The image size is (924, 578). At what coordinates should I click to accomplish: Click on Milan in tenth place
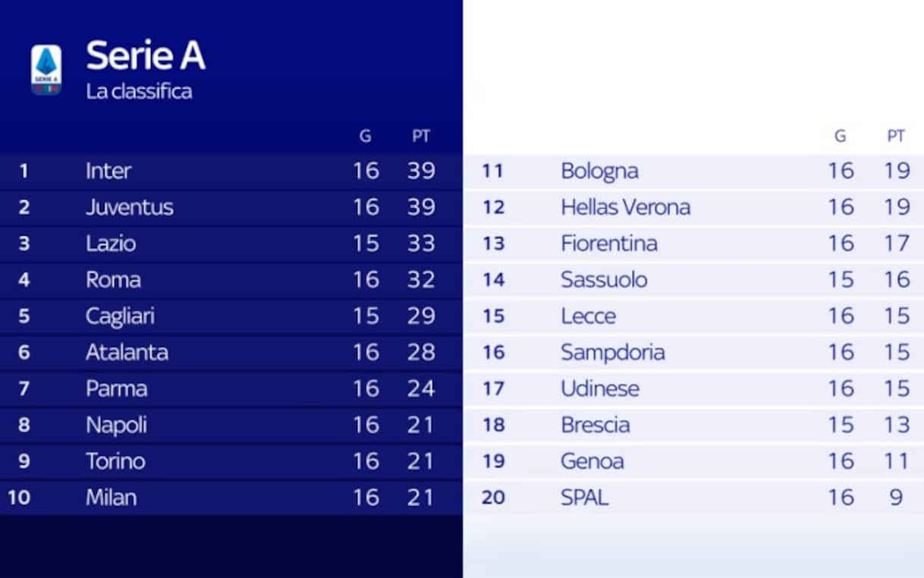pos(112,498)
